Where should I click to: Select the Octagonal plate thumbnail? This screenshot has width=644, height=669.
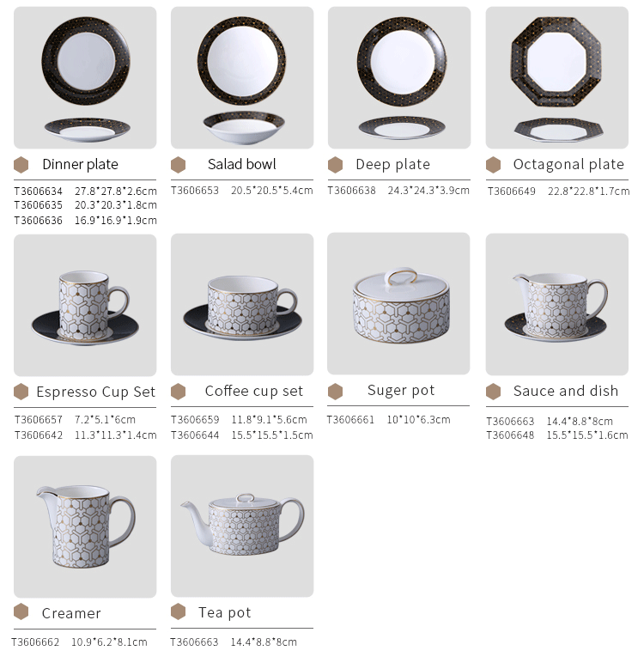[557, 77]
